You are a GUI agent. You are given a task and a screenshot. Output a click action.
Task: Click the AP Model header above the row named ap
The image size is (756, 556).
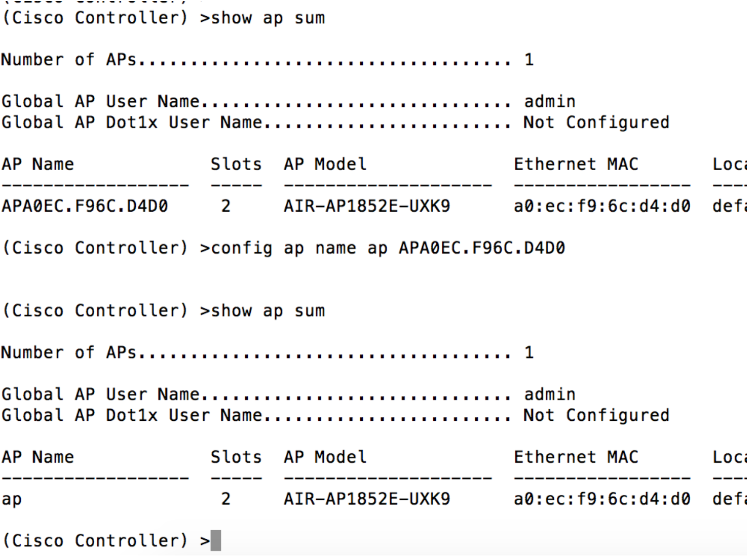325,457
